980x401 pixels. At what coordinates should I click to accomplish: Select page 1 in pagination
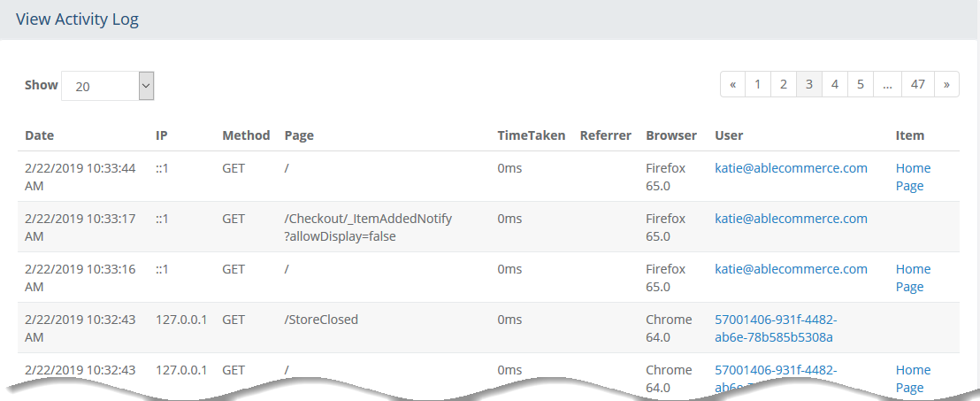757,84
